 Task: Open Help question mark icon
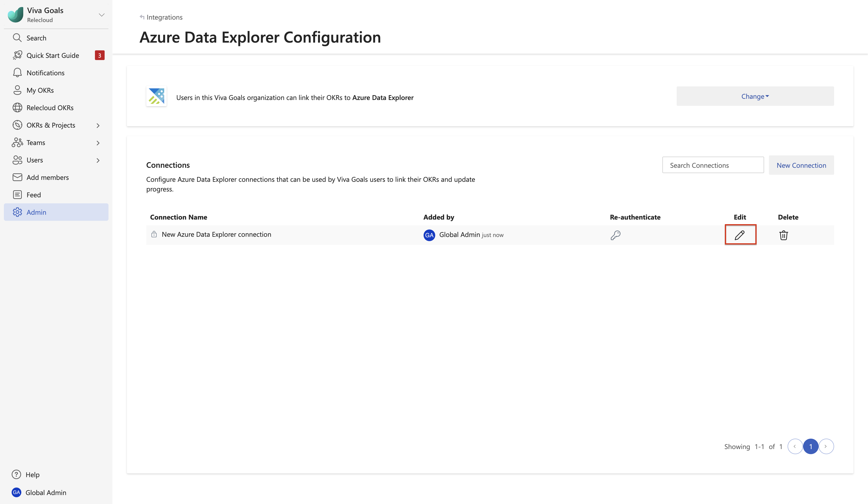[16, 474]
